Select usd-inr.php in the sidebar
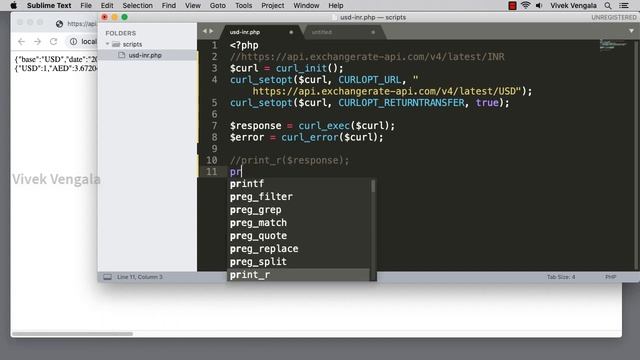This screenshot has height=360, width=640. pyautogui.click(x=145, y=55)
